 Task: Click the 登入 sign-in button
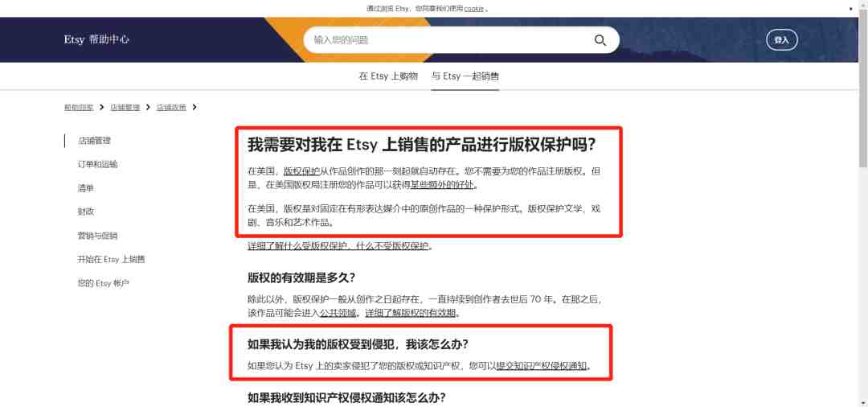[x=782, y=40]
